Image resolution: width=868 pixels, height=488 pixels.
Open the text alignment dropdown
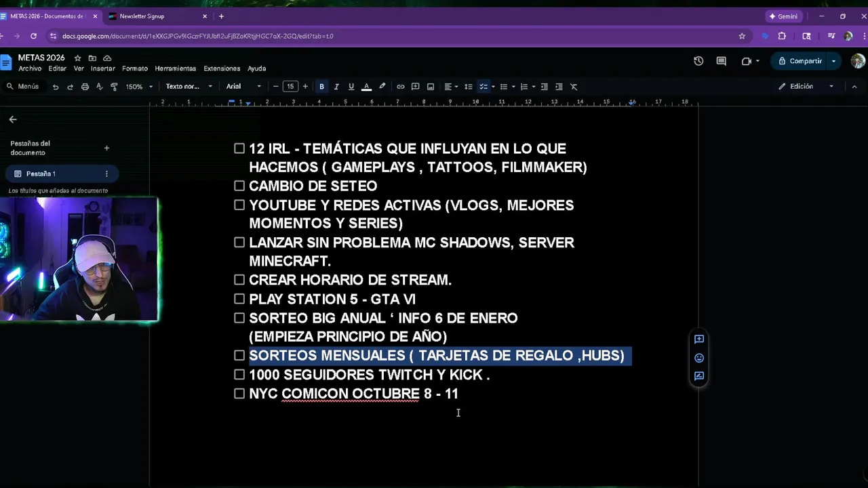pos(451,87)
